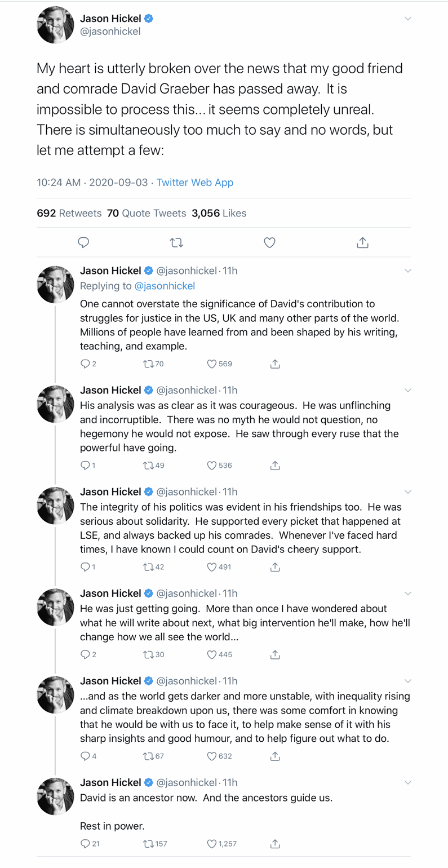Share the tweet about solidarity at LSE
This screenshot has height=868, width=448.
[x=275, y=567]
